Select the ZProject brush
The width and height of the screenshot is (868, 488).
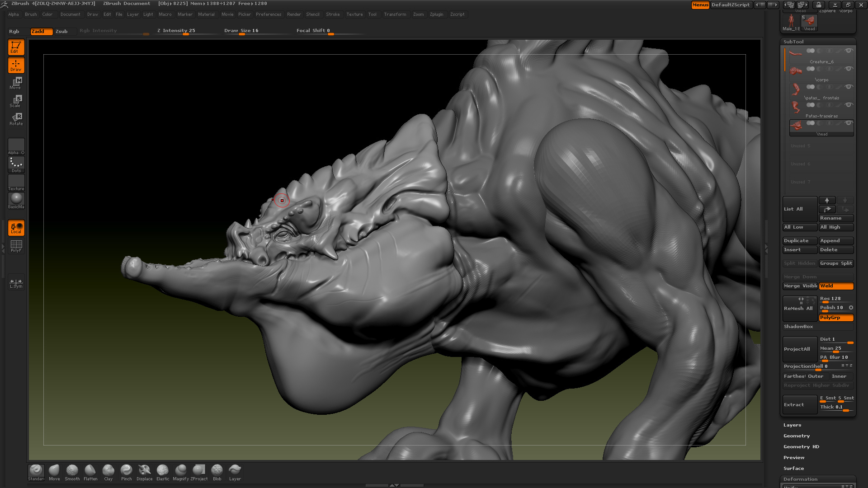tap(199, 472)
